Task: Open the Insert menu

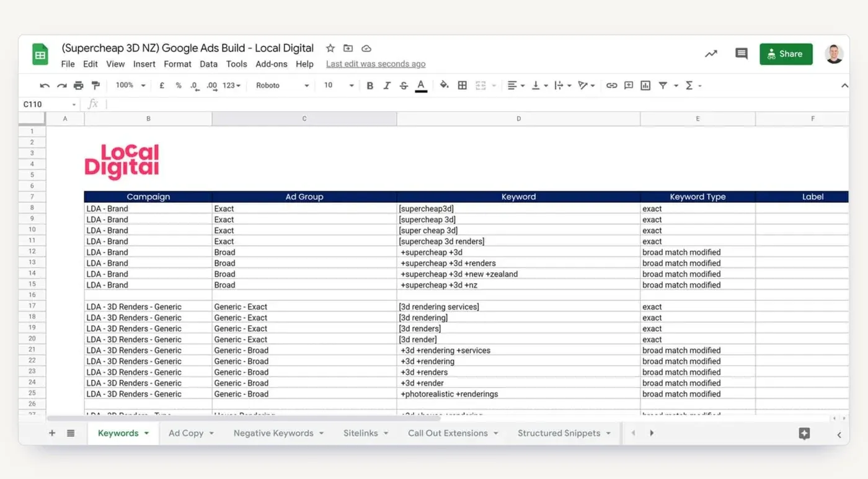Action: (144, 64)
